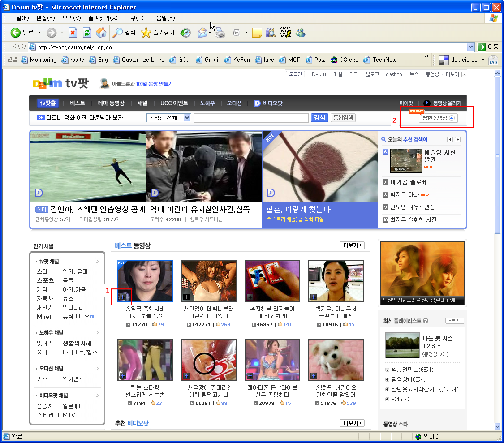Click the page vertical scrollbar down arrow
Screen dimensions: 504x443
498,426
